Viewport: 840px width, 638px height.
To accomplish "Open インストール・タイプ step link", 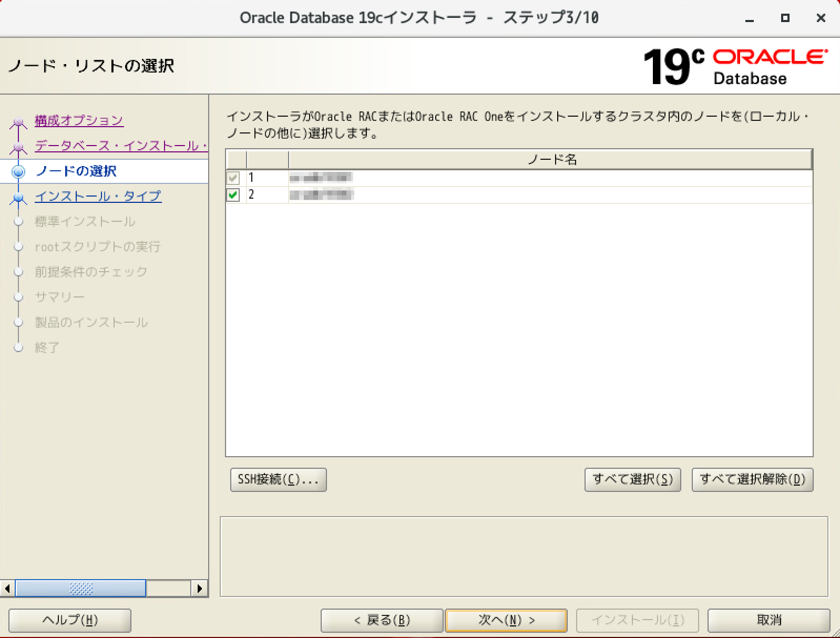I will pyautogui.click(x=98, y=196).
